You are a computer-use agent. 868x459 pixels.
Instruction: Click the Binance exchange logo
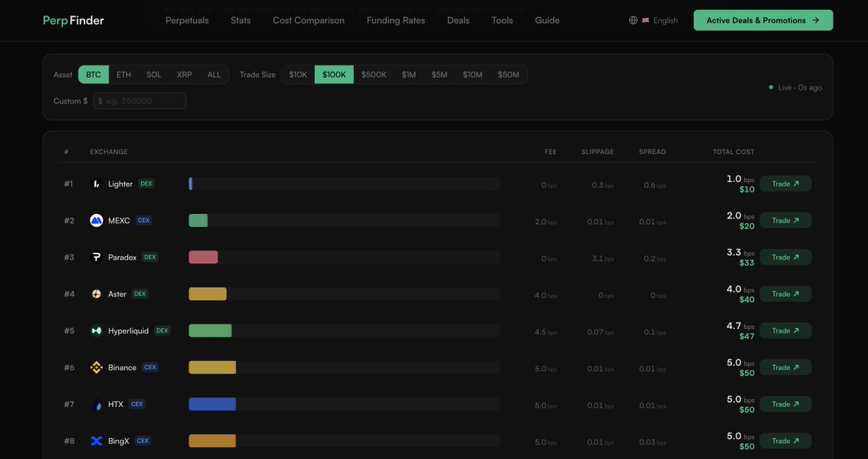point(95,367)
